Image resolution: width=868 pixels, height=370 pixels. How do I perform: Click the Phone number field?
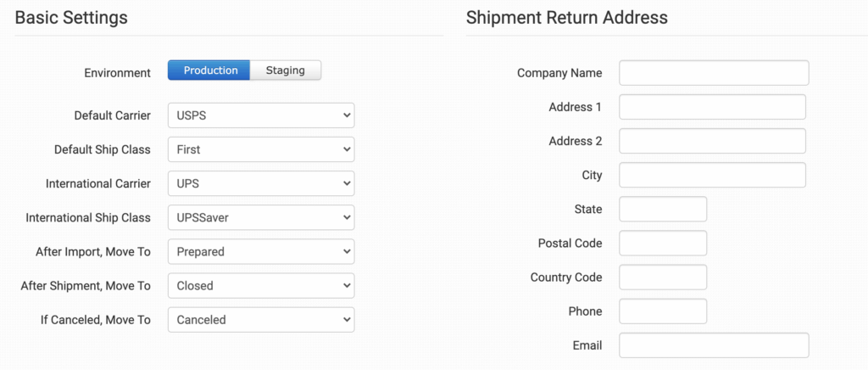coord(663,311)
